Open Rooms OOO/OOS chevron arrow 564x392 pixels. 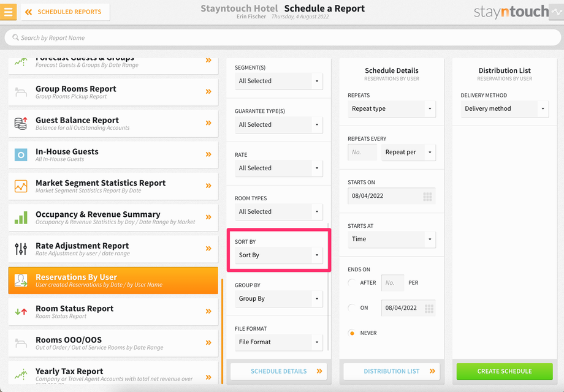tap(208, 342)
